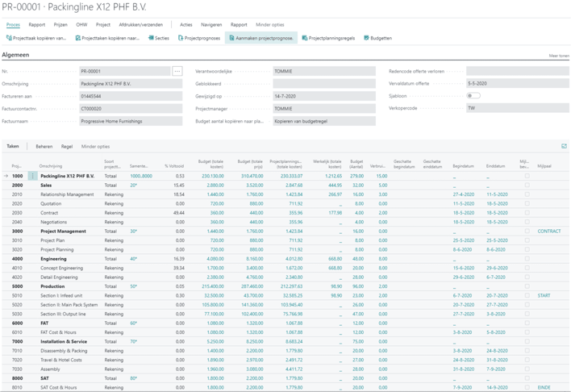Open the Project menu
The height and width of the screenshot is (392, 571).
coord(103,25)
